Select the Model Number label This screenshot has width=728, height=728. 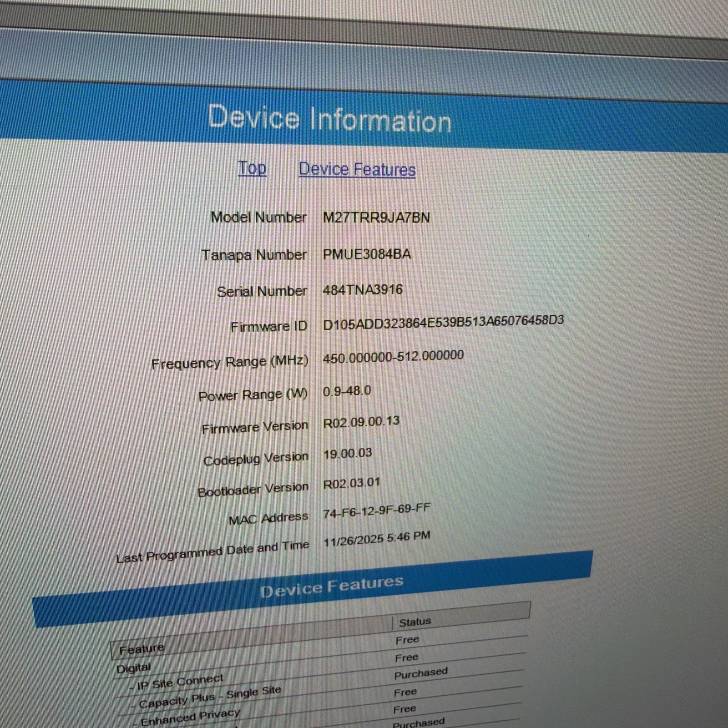[x=258, y=217]
